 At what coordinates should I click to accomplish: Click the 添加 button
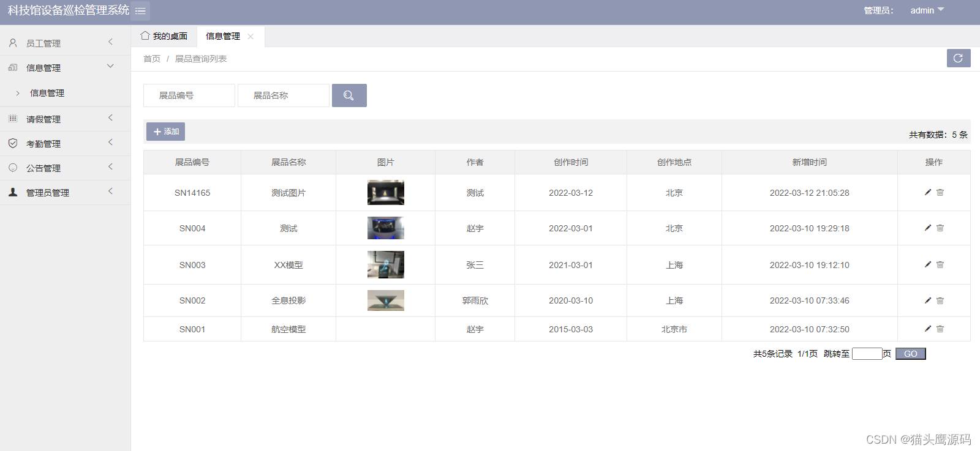[165, 132]
